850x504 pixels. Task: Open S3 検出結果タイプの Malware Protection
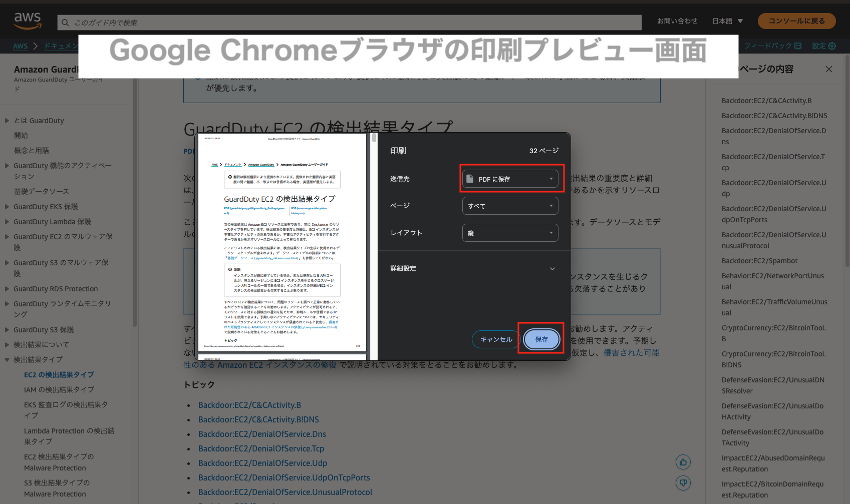(x=57, y=488)
